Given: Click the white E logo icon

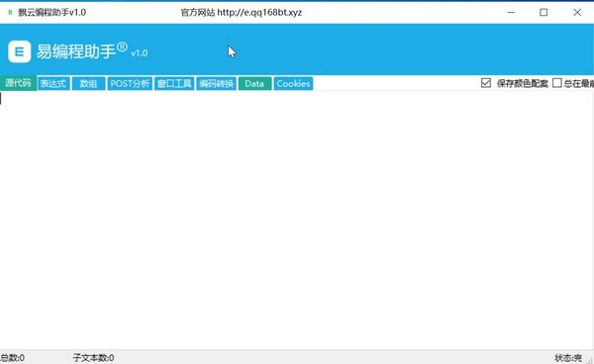Looking at the screenshot, I should (20, 51).
